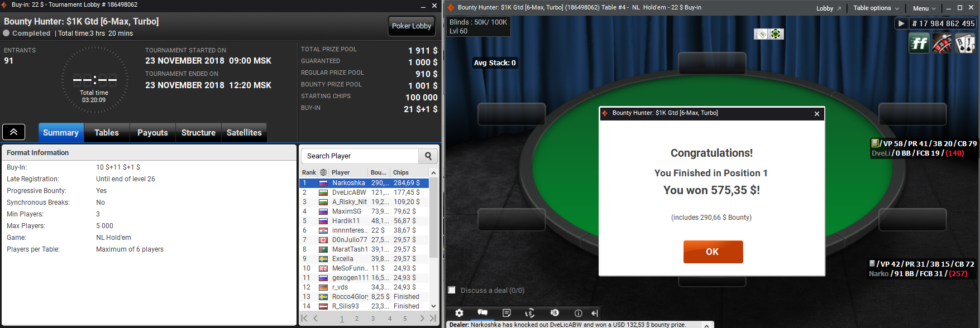Click in the Search Player field
Image resolution: width=980 pixels, height=328 pixels.
pyautogui.click(x=360, y=156)
